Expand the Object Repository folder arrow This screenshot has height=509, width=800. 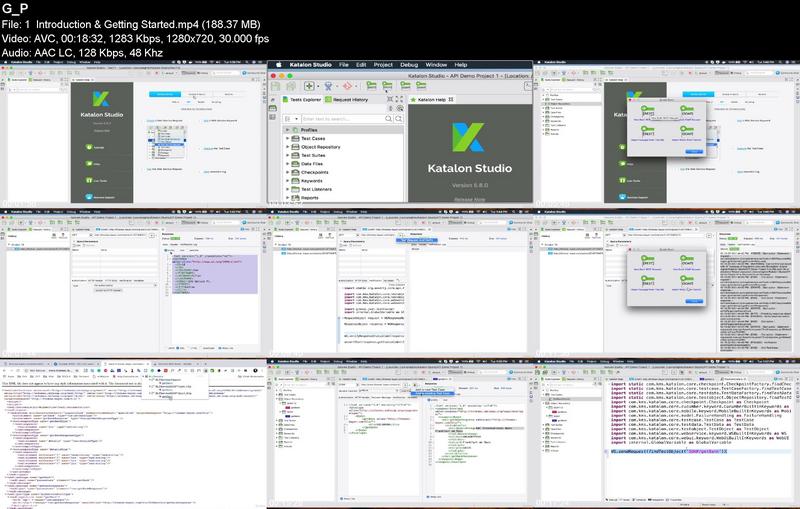pyautogui.click(x=287, y=147)
